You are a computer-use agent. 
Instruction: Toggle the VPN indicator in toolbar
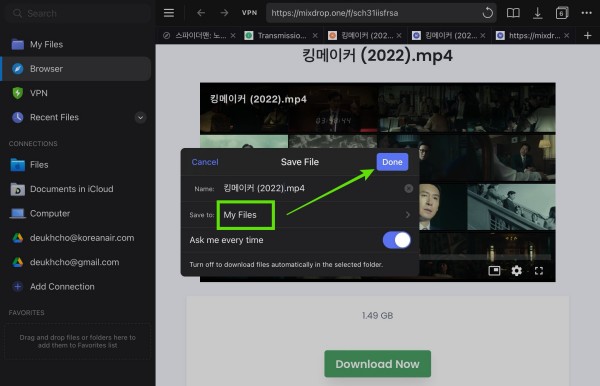click(x=249, y=13)
